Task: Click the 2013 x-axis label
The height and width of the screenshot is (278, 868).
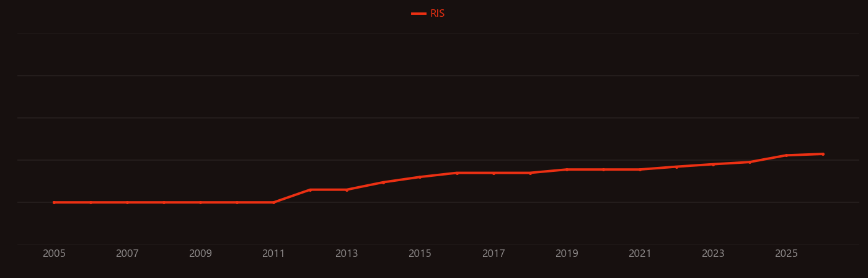Action: [x=347, y=254]
